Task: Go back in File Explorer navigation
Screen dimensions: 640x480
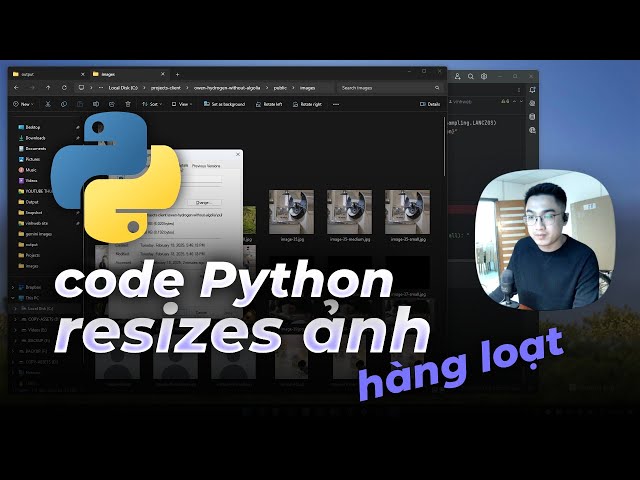Action: (x=16, y=88)
